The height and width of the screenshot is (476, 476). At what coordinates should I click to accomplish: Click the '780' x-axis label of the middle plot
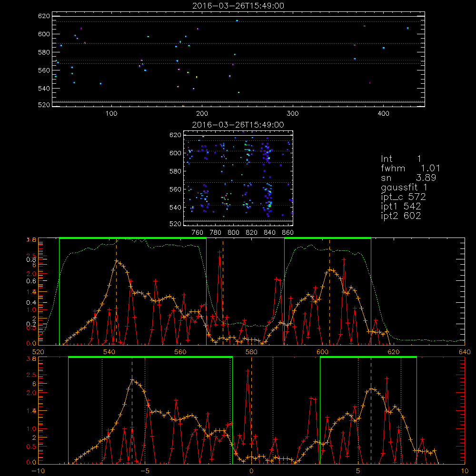pos(216,233)
